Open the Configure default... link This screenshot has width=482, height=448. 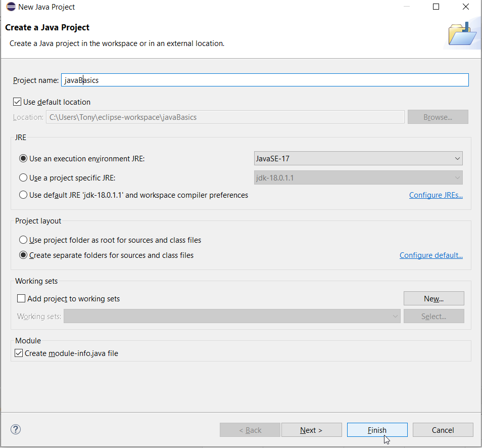[431, 255]
